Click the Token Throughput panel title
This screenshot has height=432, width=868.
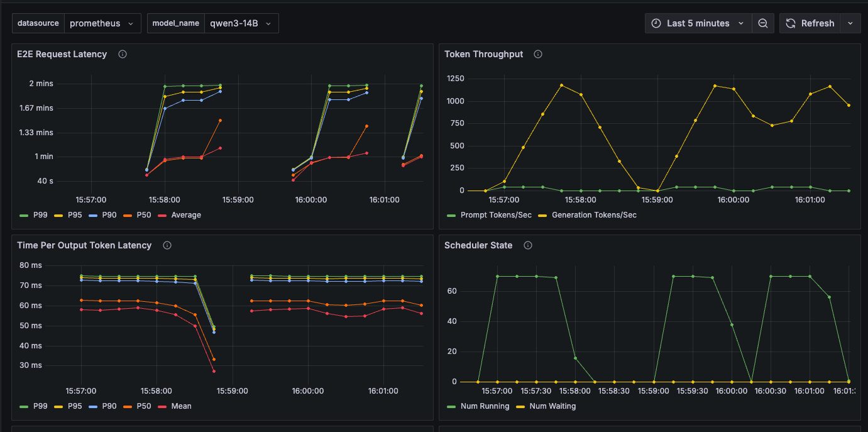pos(484,54)
